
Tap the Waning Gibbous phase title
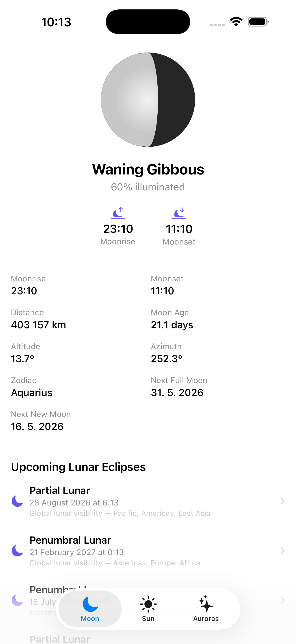point(148,169)
